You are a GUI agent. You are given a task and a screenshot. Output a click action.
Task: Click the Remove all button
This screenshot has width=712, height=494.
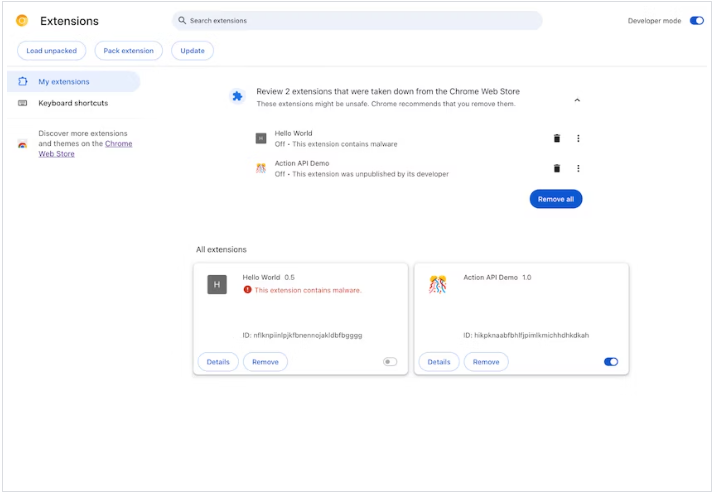coord(556,199)
